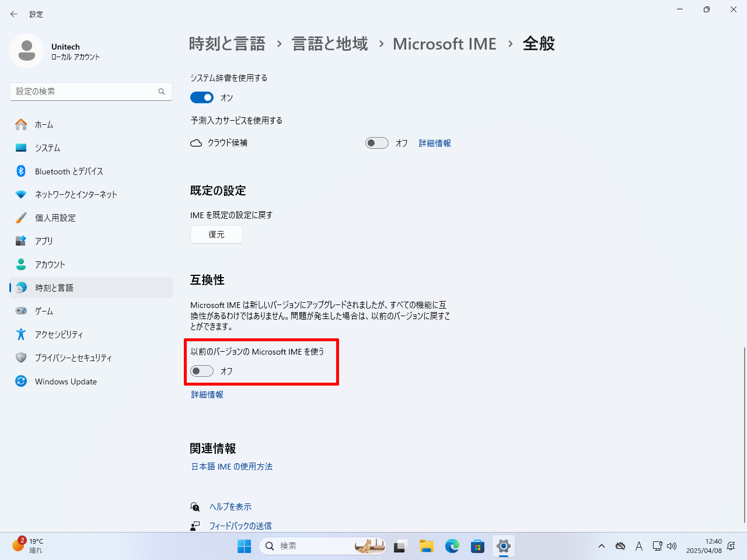Image resolution: width=747 pixels, height=560 pixels.
Task: Click the IME mode indicator A
Action: (x=639, y=546)
